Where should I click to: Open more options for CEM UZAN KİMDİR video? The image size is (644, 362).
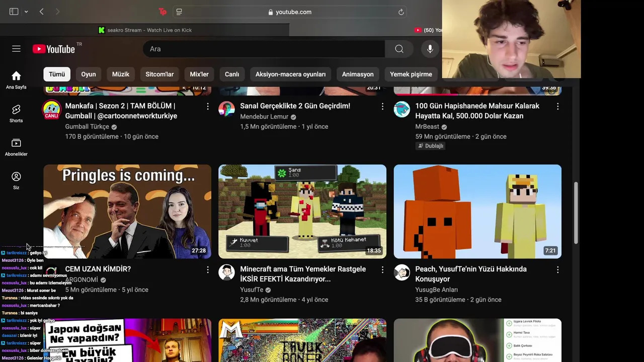tap(207, 270)
